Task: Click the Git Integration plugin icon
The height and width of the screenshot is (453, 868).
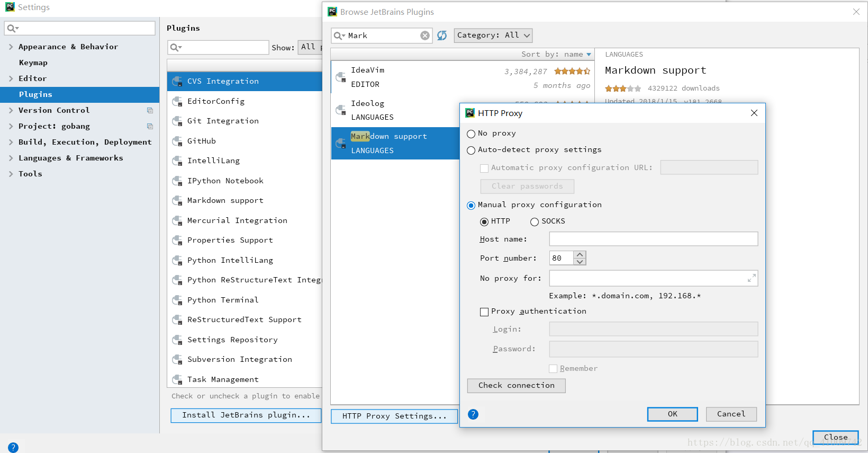Action: pyautogui.click(x=177, y=121)
